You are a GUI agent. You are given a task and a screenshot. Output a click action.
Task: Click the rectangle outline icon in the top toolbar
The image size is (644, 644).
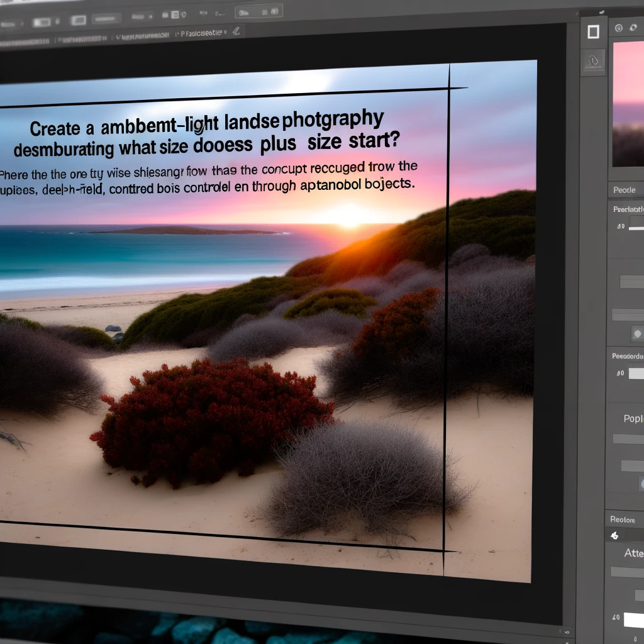click(x=79, y=20)
